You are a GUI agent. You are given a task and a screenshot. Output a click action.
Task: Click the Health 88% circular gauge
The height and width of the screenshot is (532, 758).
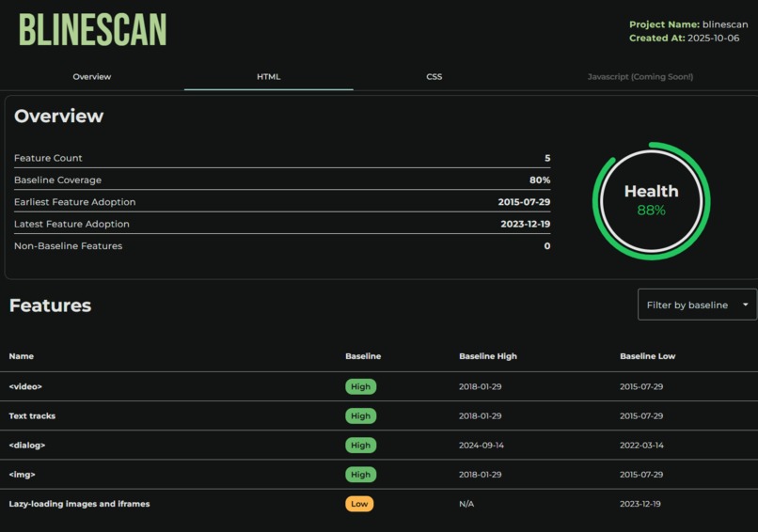click(x=651, y=200)
